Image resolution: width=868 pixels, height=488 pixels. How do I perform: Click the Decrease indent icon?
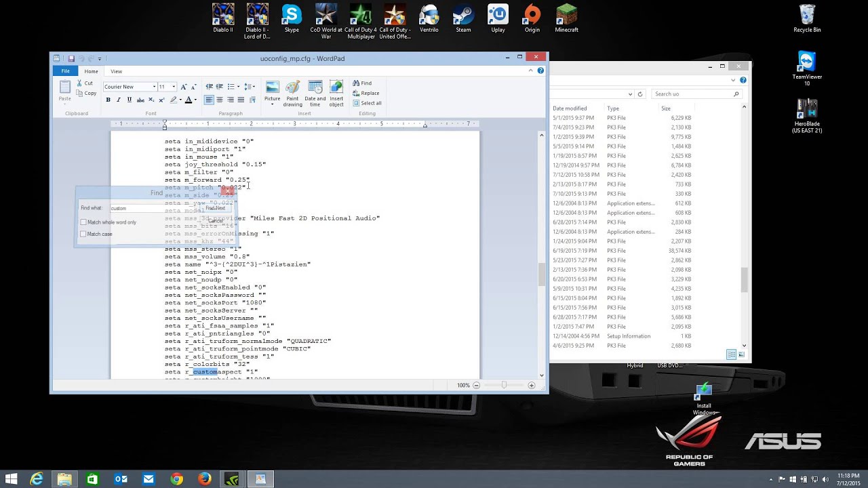pyautogui.click(x=209, y=87)
